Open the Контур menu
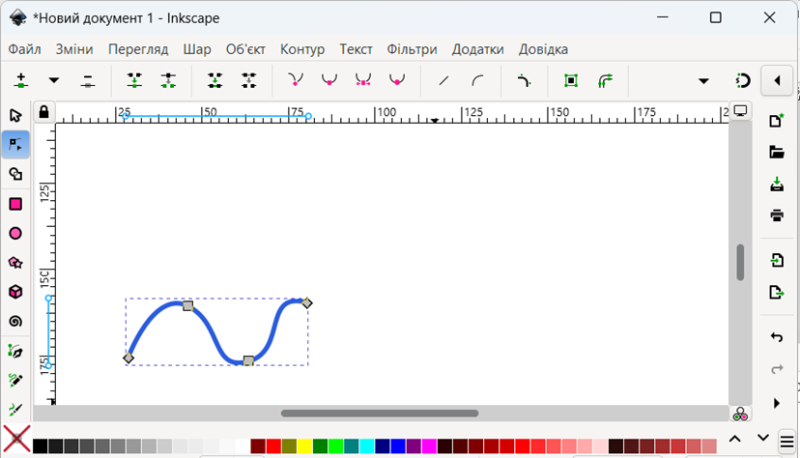Screen dimensions: 800x458 point(302,49)
